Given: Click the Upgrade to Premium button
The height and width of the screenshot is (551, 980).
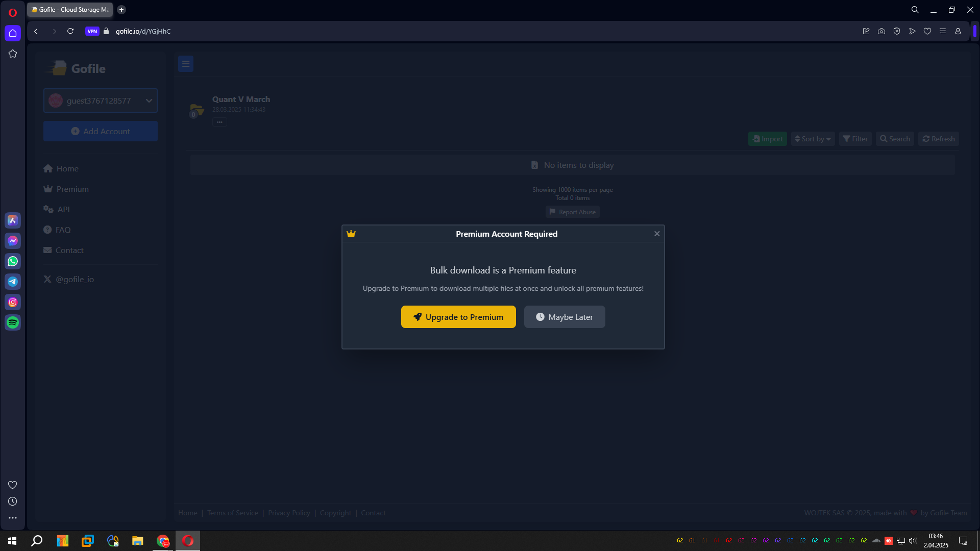Looking at the screenshot, I should click(x=458, y=317).
